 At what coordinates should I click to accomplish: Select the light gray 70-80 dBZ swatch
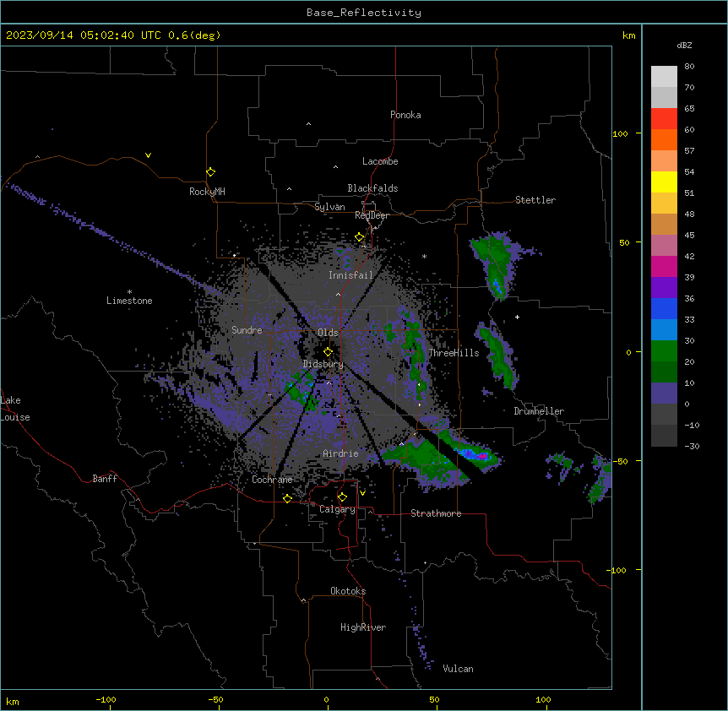pyautogui.click(x=664, y=77)
